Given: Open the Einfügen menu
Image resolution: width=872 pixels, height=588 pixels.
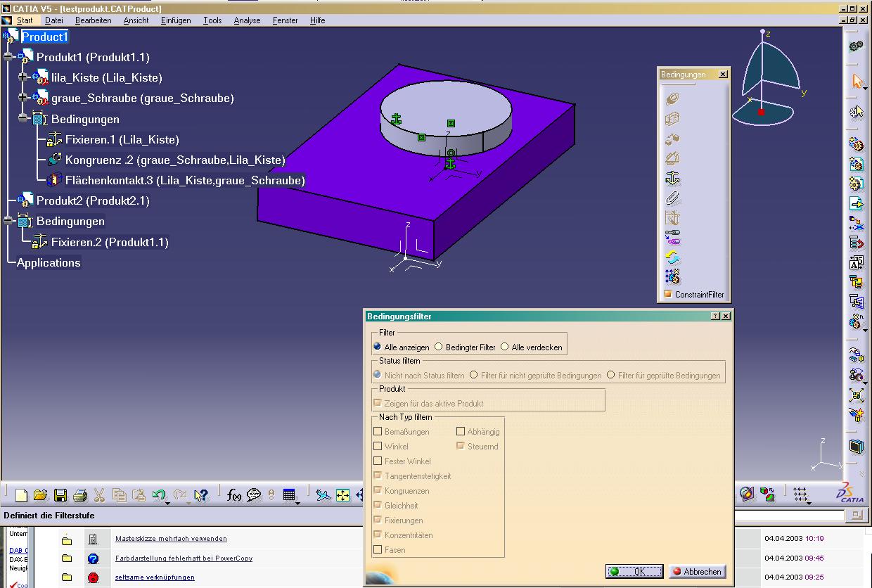Looking at the screenshot, I should pyautogui.click(x=176, y=20).
